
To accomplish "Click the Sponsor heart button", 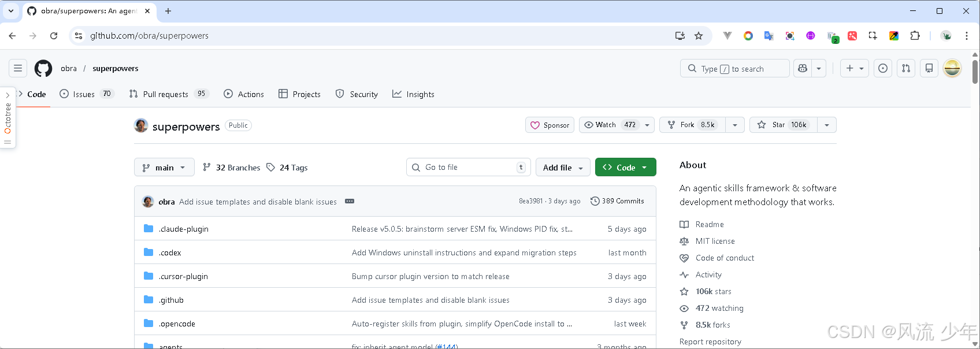I will [550, 125].
